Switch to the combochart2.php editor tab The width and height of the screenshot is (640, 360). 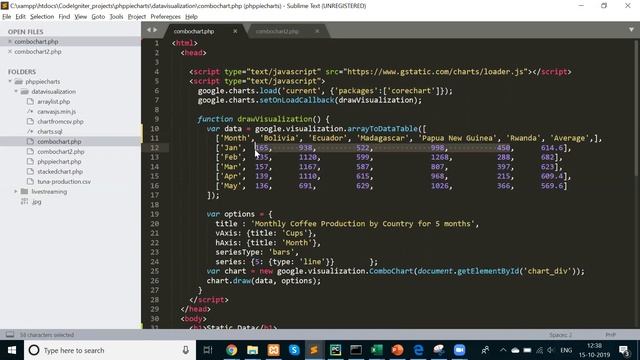click(x=277, y=31)
